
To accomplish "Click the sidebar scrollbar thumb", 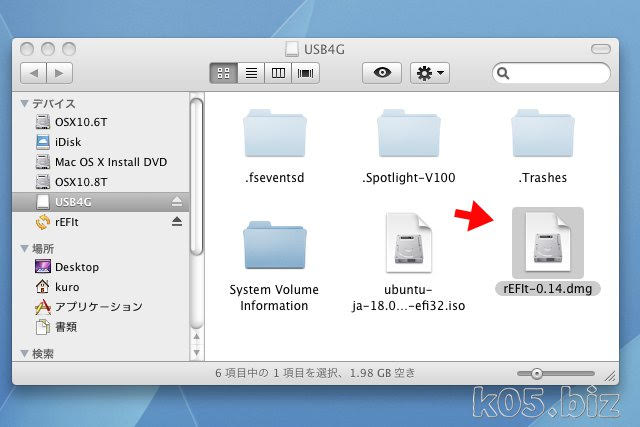I will 197,176.
